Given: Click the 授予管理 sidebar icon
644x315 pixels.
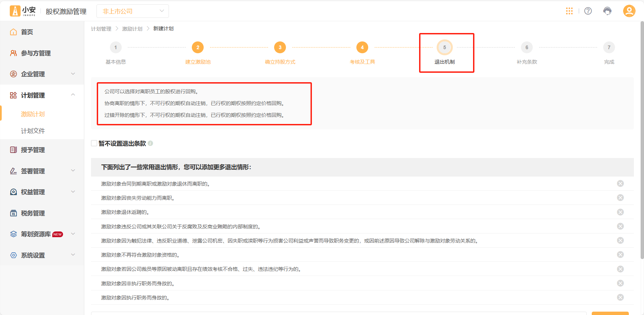Looking at the screenshot, I should pos(13,150).
